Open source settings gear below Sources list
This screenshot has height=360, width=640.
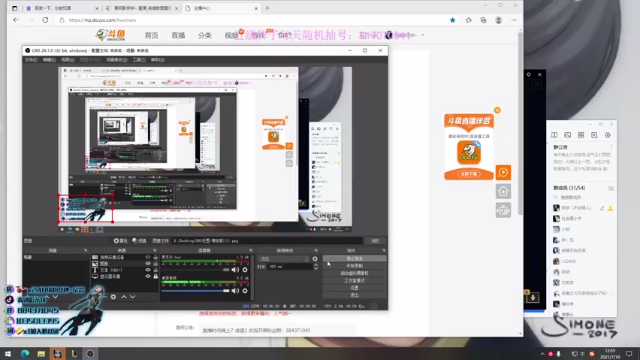113,297
